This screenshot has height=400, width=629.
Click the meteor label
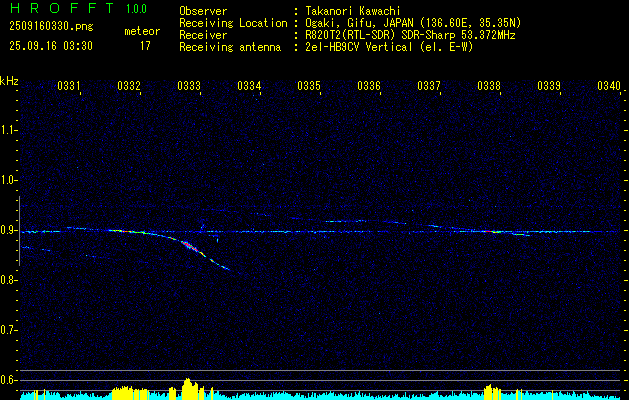(x=142, y=31)
